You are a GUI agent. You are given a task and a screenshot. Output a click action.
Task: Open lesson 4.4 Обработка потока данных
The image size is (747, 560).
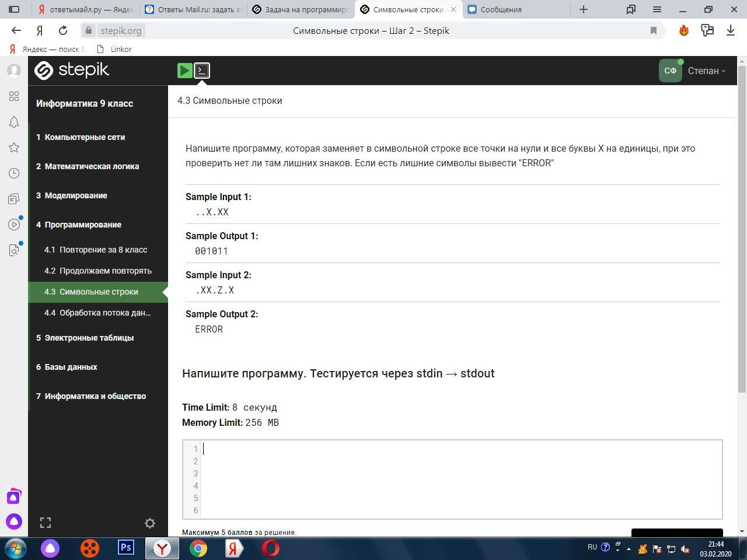pyautogui.click(x=98, y=313)
